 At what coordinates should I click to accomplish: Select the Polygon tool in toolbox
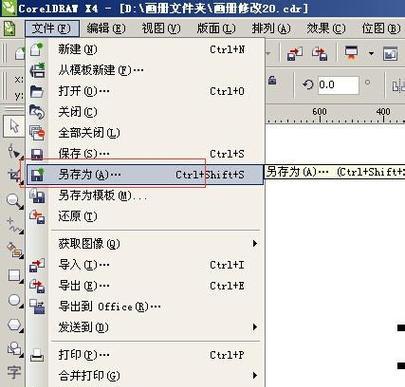pos(14,325)
